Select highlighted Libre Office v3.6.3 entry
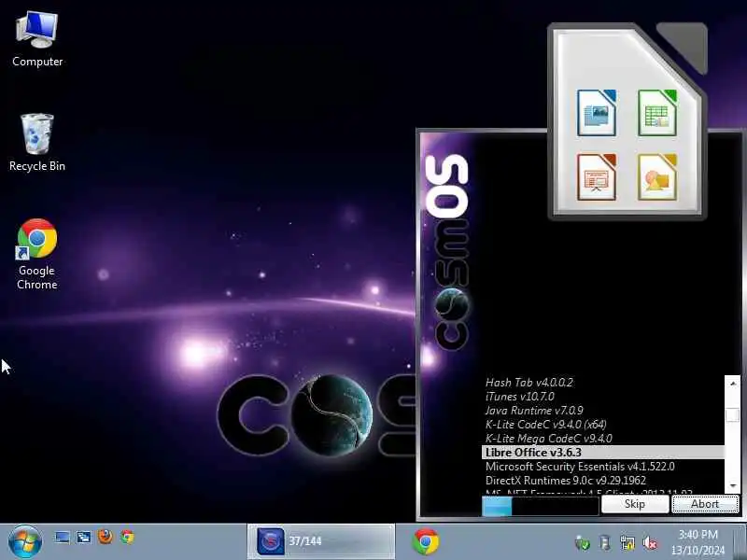747x560 pixels. click(603, 453)
